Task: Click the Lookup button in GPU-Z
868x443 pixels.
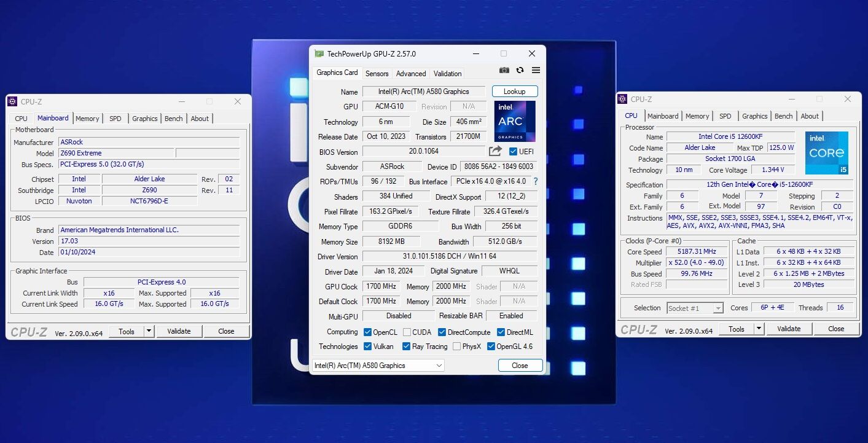Action: point(515,92)
